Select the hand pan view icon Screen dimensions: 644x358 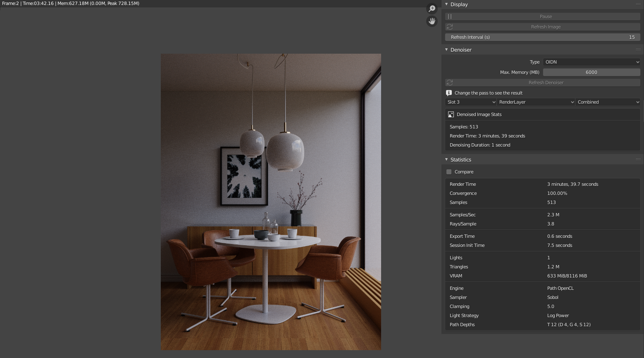[x=432, y=21]
